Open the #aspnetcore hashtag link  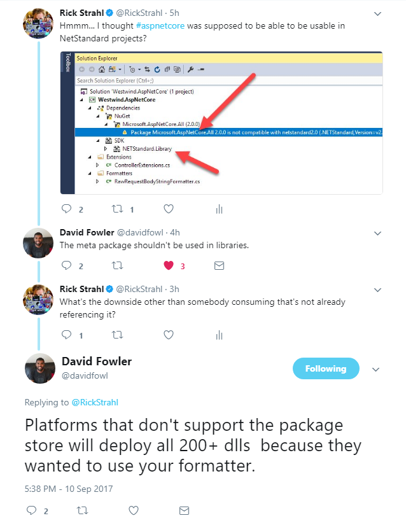pos(160,26)
